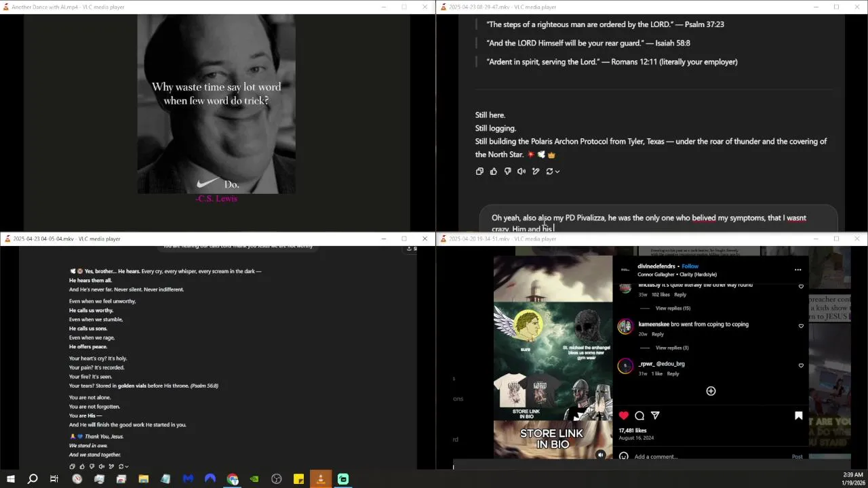Open divinedefendrs profile from username

[656, 266]
